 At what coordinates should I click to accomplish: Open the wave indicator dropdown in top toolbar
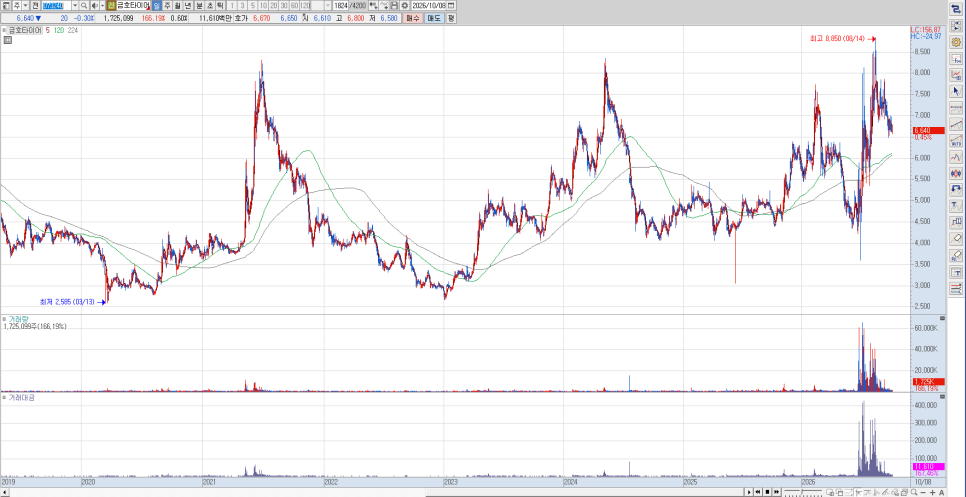[384, 5]
